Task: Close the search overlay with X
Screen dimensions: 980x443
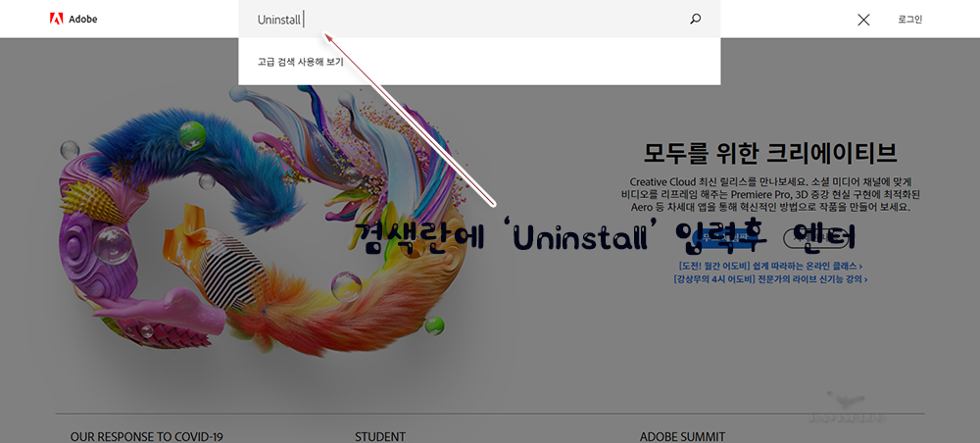Action: tap(863, 20)
